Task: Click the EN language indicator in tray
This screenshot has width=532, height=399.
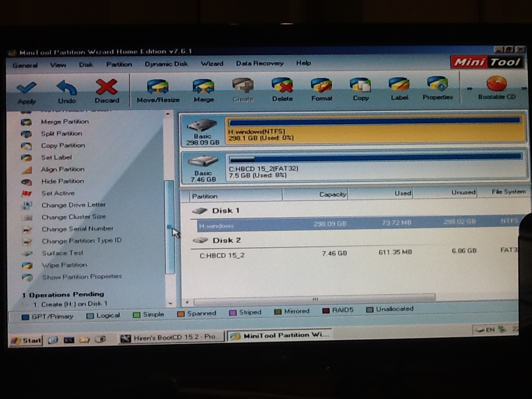Action: [x=490, y=329]
